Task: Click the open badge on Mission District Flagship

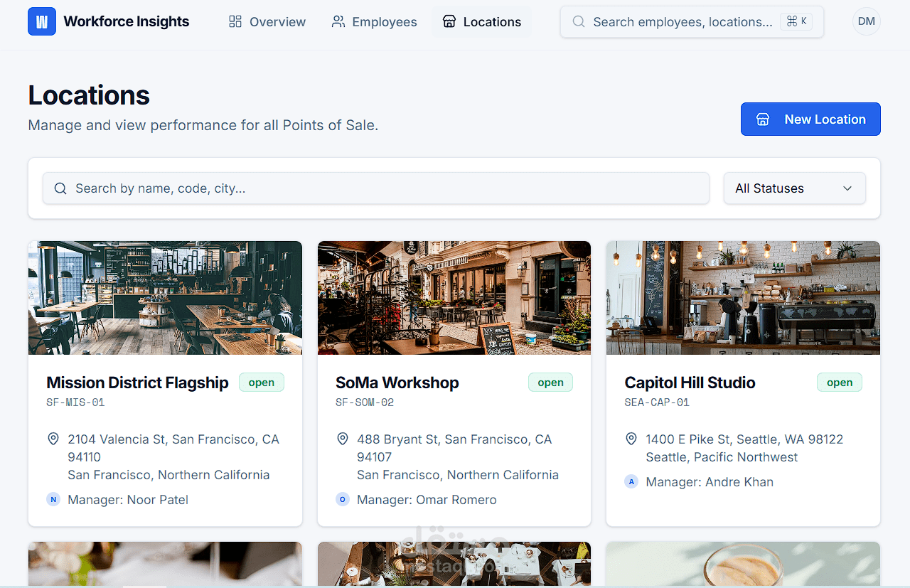Action: pyautogui.click(x=262, y=383)
